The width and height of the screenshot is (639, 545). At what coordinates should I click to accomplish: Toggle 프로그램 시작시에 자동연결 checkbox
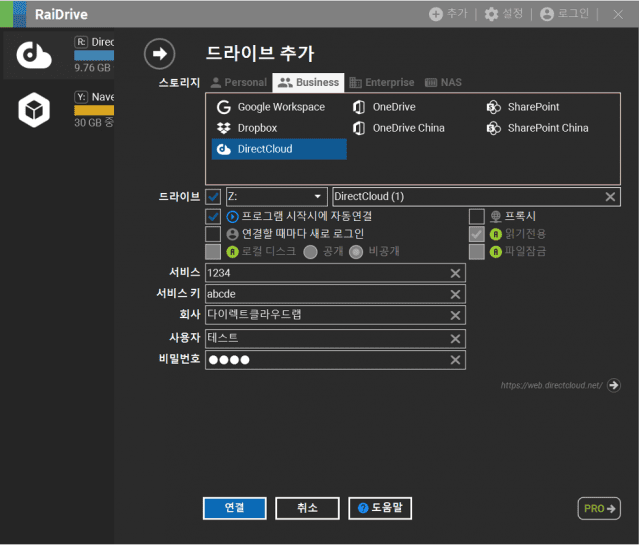tap(213, 216)
